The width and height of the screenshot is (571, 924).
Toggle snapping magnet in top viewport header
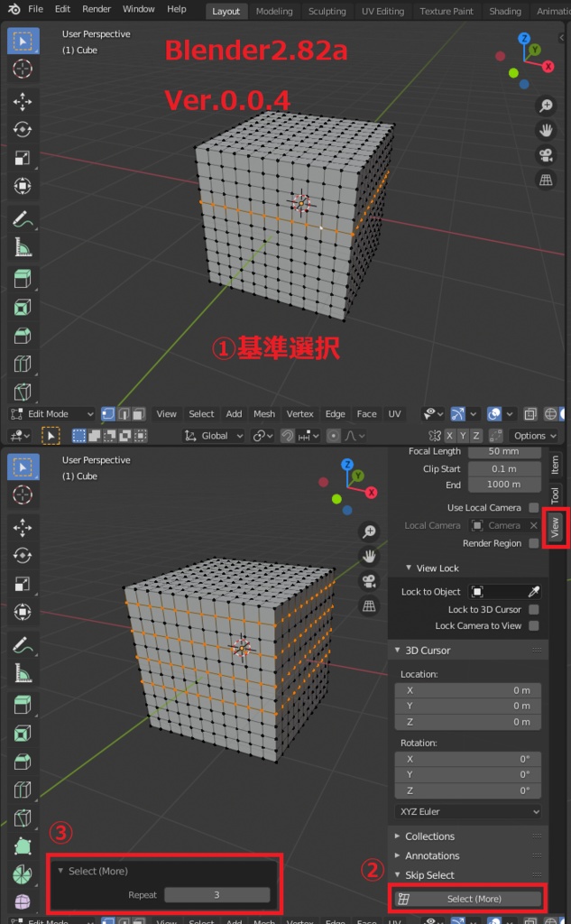click(x=288, y=436)
